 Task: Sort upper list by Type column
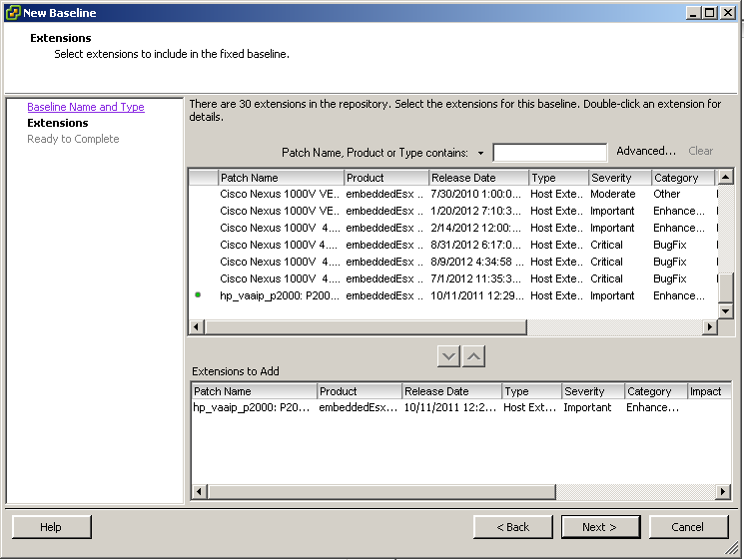pyautogui.click(x=559, y=178)
